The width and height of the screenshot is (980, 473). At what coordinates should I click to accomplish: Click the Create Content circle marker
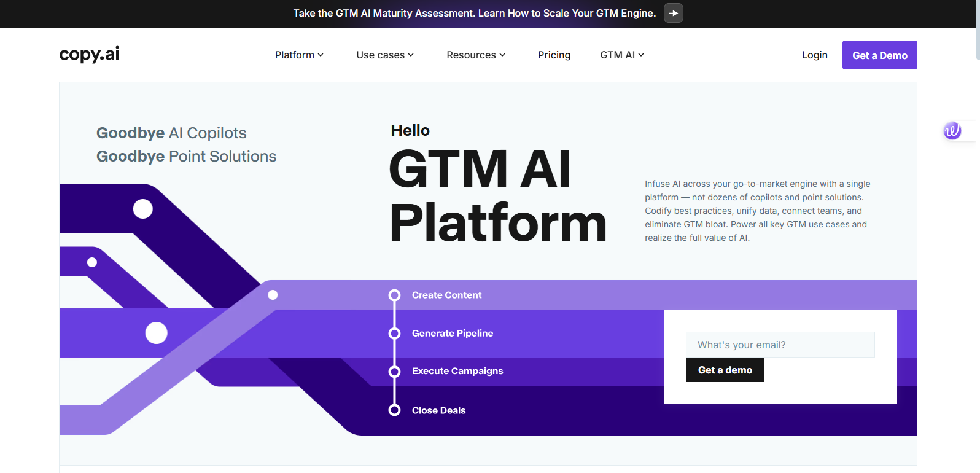[x=394, y=295]
